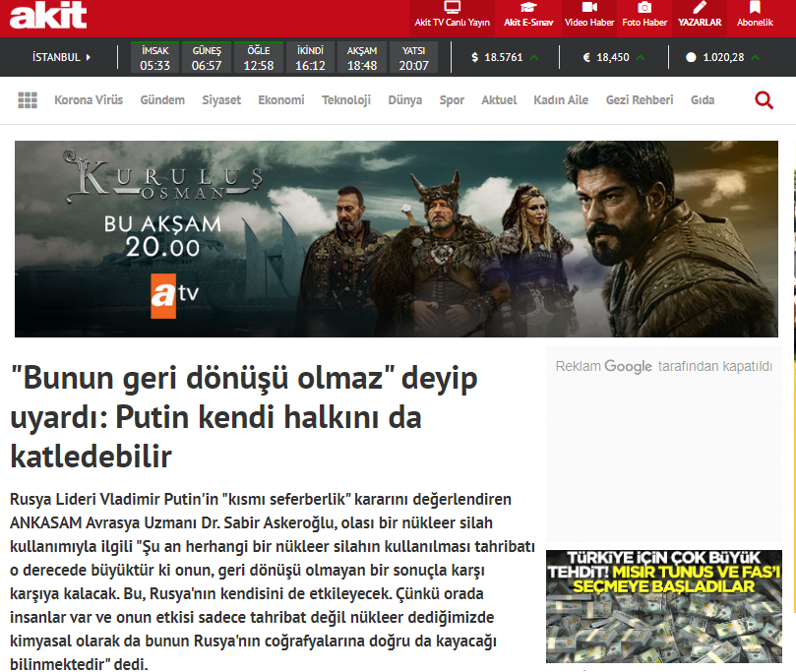
Task: Select Ekonomi from navigation bar
Action: point(281,100)
